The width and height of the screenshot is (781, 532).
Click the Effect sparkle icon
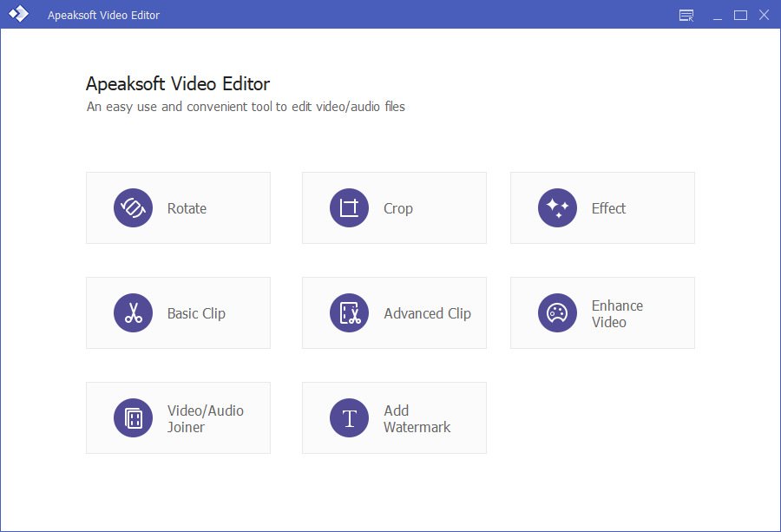coord(557,207)
